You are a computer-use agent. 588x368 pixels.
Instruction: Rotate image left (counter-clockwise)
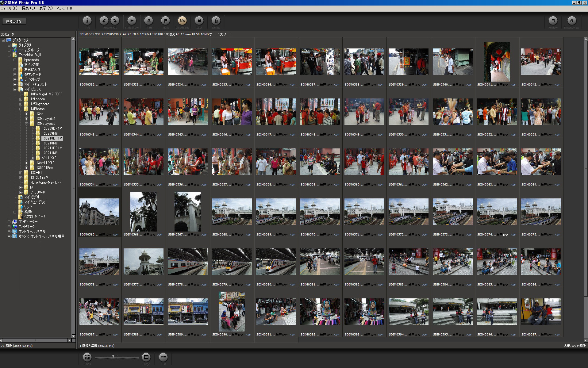click(x=104, y=21)
